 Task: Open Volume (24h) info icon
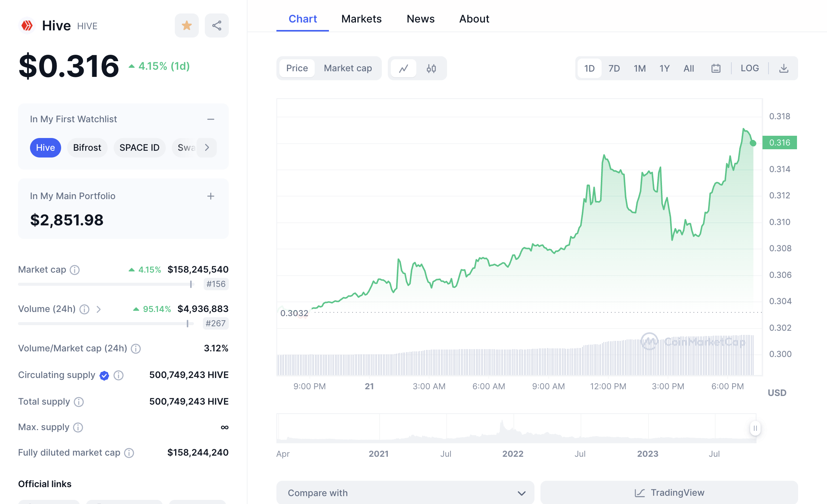pyautogui.click(x=85, y=309)
